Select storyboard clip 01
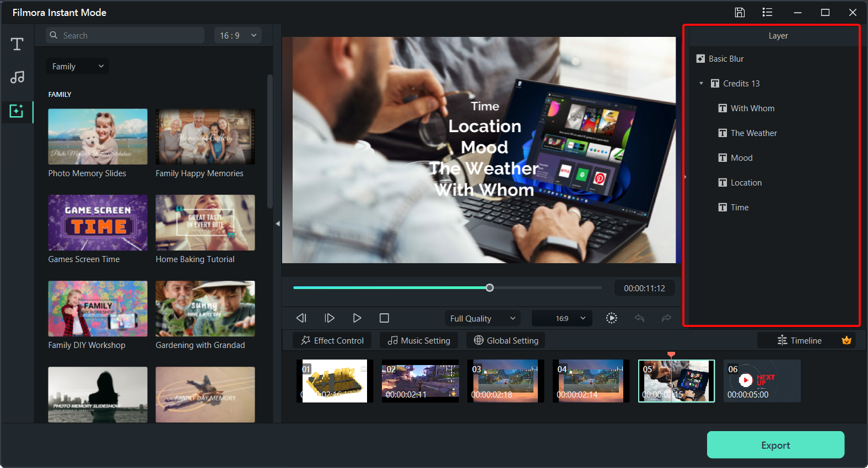The width and height of the screenshot is (868, 468). (335, 381)
